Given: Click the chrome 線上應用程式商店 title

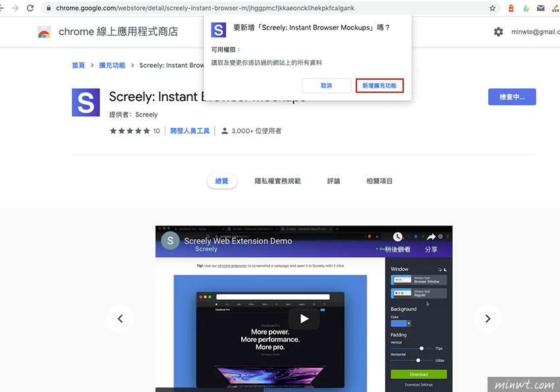Looking at the screenshot, I should pos(118,32).
